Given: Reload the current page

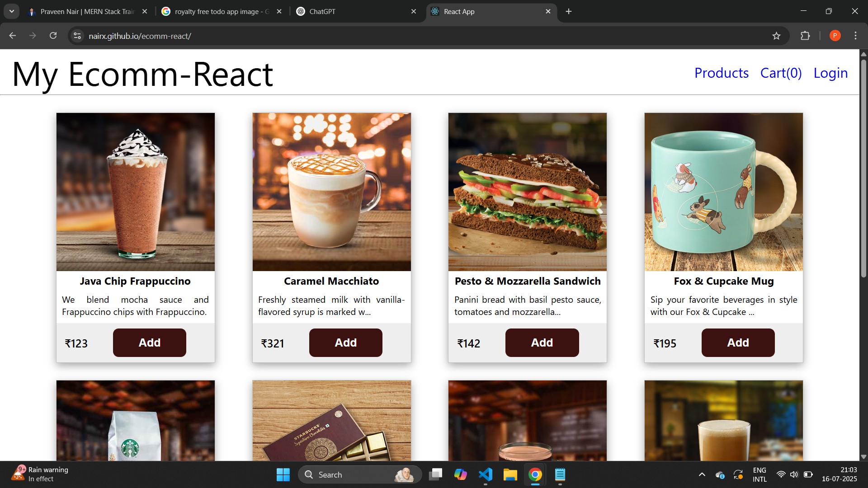Looking at the screenshot, I should (x=53, y=36).
